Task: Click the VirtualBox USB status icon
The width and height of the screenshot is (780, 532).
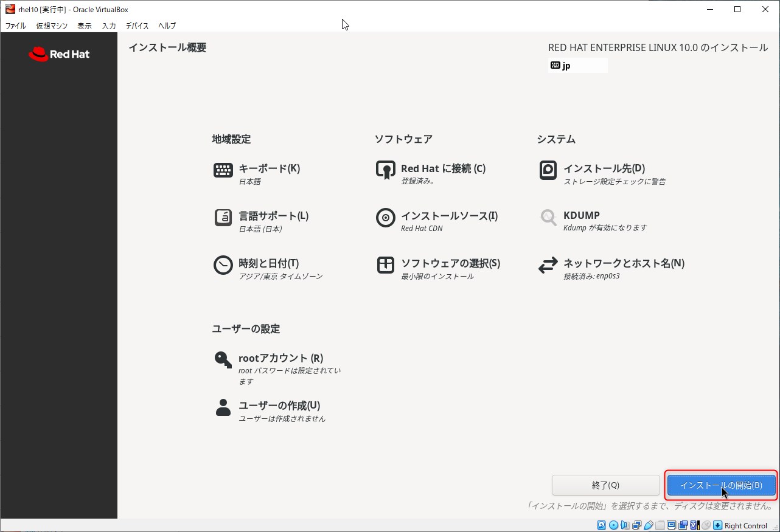Action: [649, 525]
